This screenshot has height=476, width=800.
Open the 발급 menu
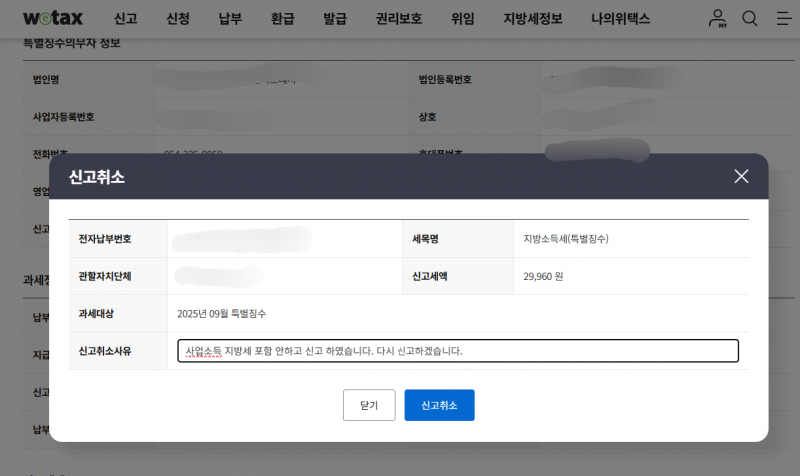click(x=335, y=19)
